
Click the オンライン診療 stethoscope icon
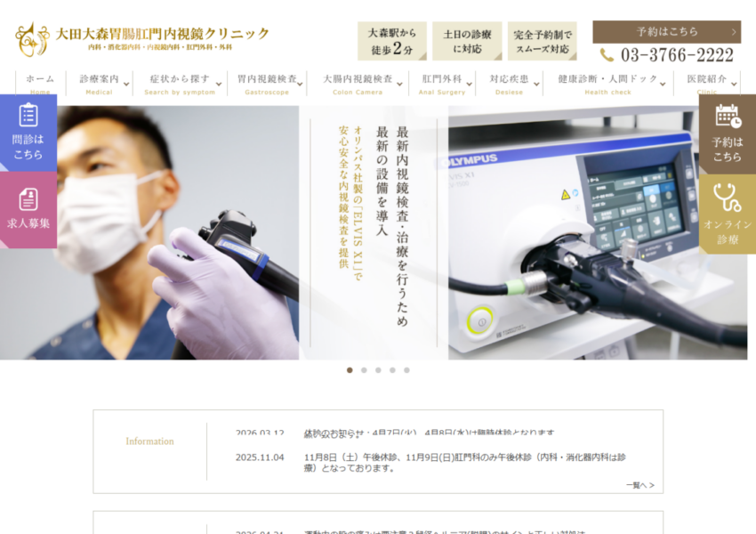coord(727,198)
